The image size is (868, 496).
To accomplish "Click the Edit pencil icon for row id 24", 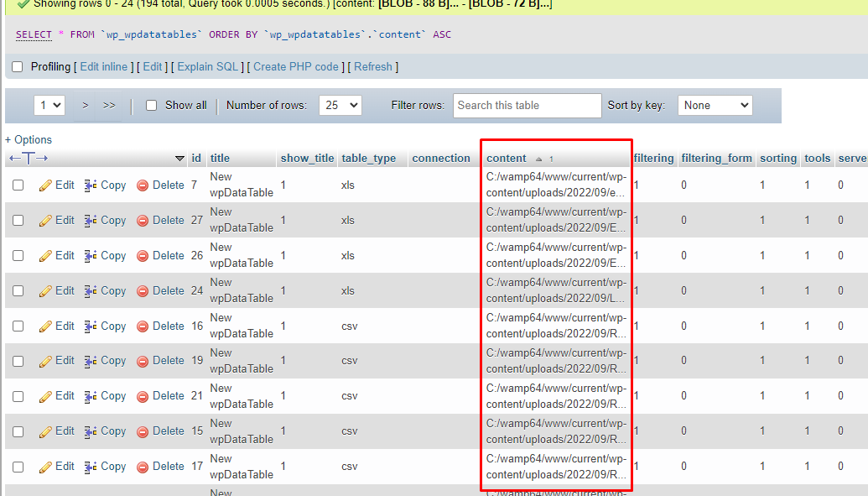I will coord(45,291).
